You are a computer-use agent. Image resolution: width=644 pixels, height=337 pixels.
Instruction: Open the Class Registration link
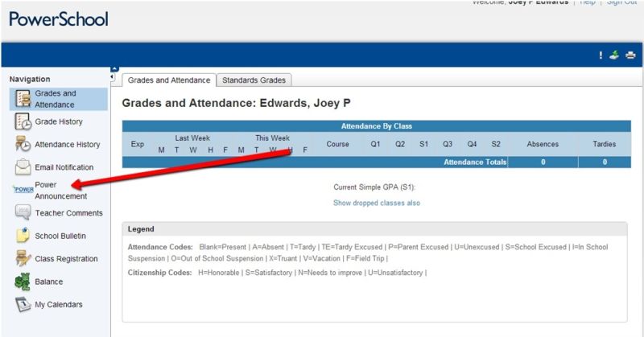pyautogui.click(x=66, y=259)
